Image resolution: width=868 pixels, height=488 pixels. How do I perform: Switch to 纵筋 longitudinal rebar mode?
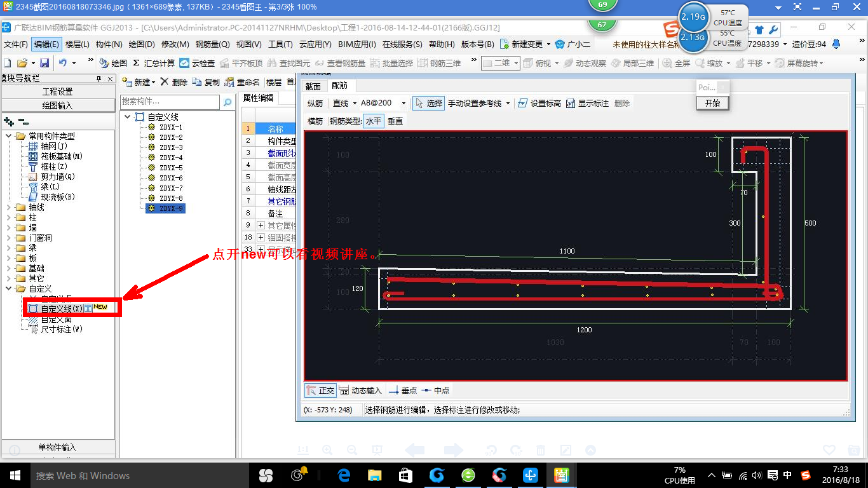click(315, 103)
